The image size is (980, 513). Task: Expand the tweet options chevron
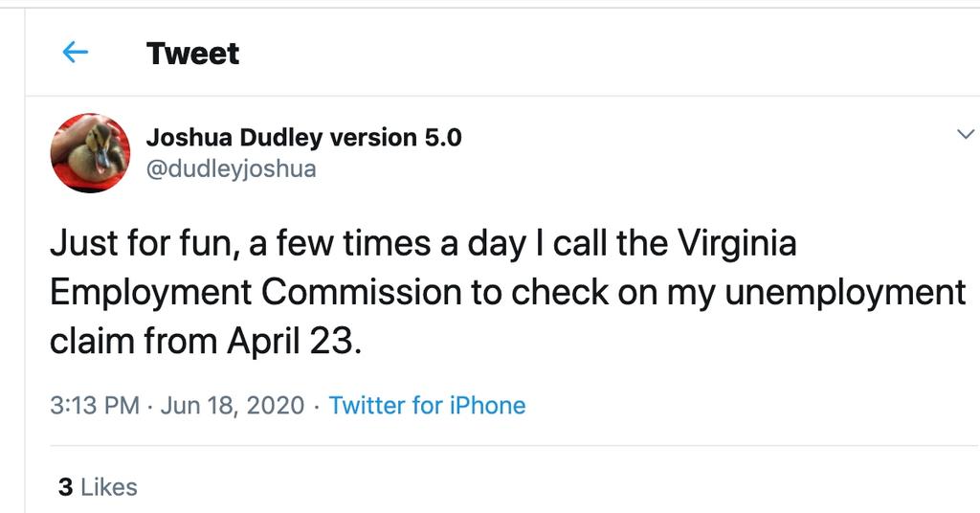click(x=965, y=137)
